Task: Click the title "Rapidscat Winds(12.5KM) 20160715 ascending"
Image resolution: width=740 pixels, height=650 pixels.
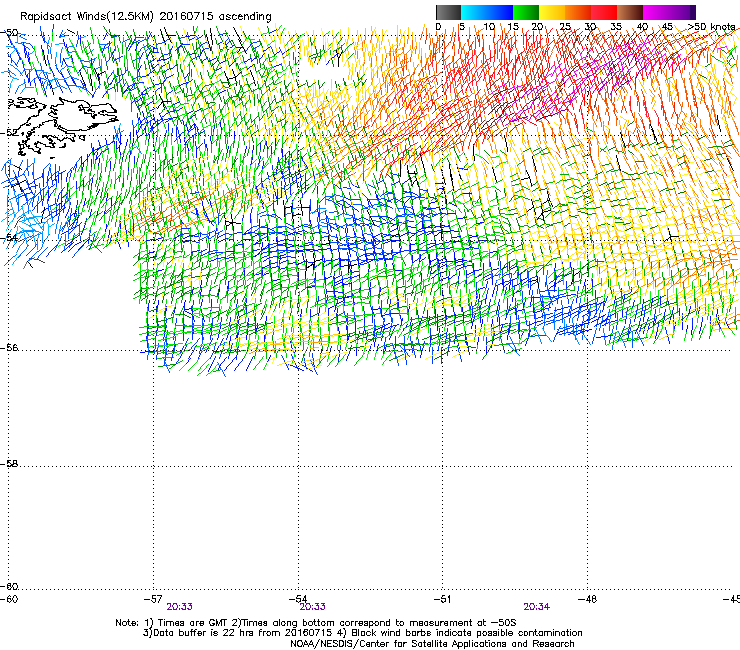Action: click(x=146, y=17)
